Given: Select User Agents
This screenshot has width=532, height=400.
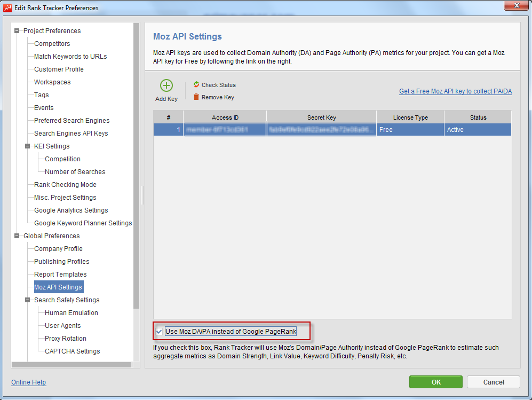Looking at the screenshot, I should 63,326.
